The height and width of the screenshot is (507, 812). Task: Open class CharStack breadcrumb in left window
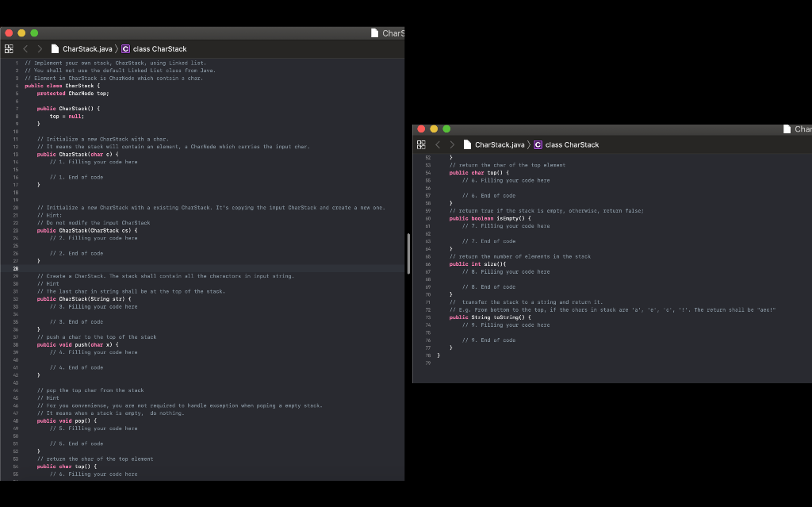click(154, 48)
